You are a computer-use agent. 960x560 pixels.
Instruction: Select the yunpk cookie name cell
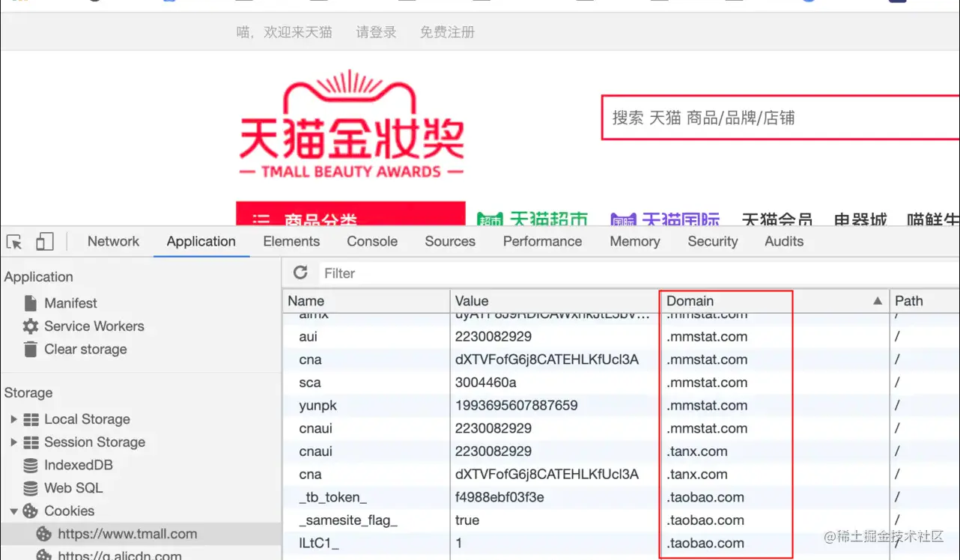pos(318,406)
